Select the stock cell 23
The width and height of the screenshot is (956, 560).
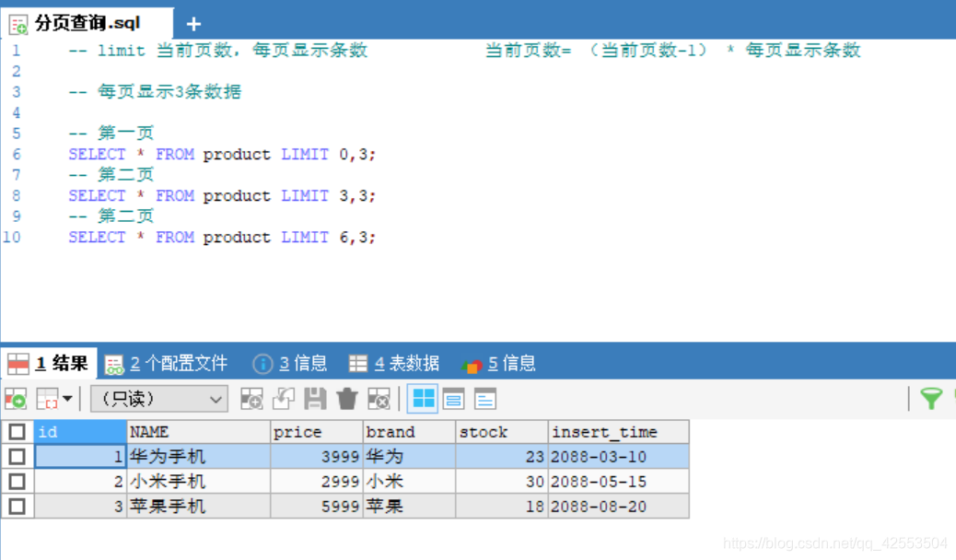click(x=502, y=456)
